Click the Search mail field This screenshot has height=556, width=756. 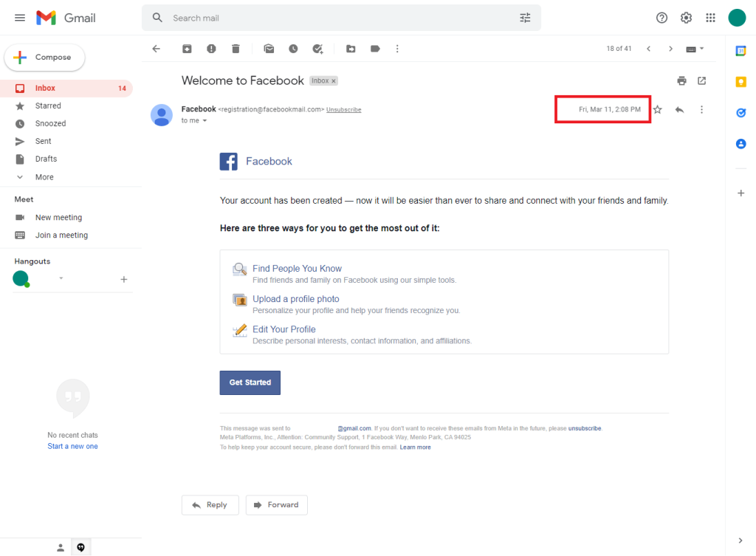click(x=341, y=18)
